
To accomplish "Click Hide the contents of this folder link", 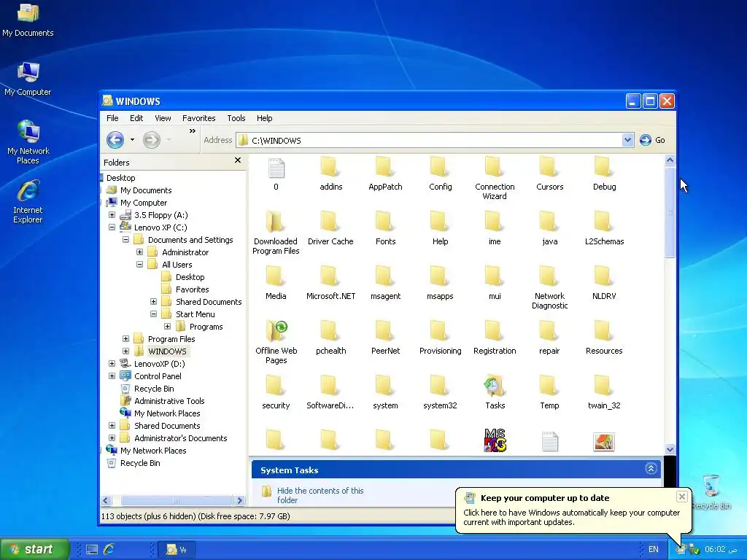I will (320, 495).
